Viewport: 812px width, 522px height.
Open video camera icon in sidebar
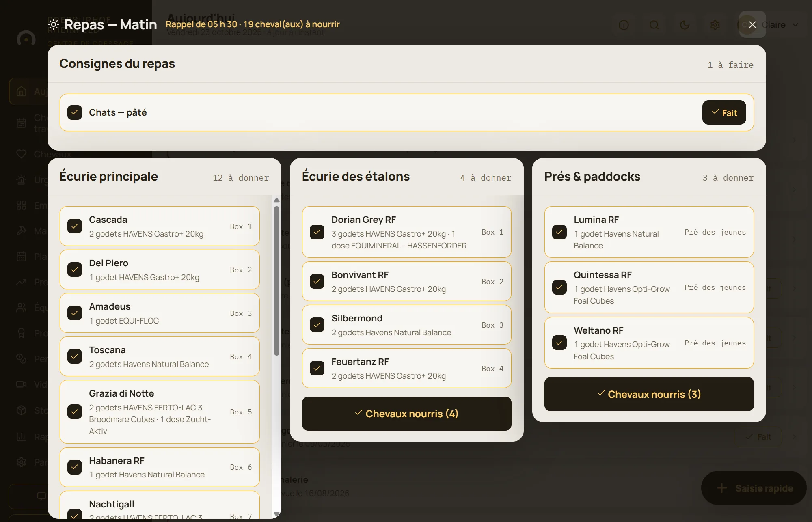21,384
